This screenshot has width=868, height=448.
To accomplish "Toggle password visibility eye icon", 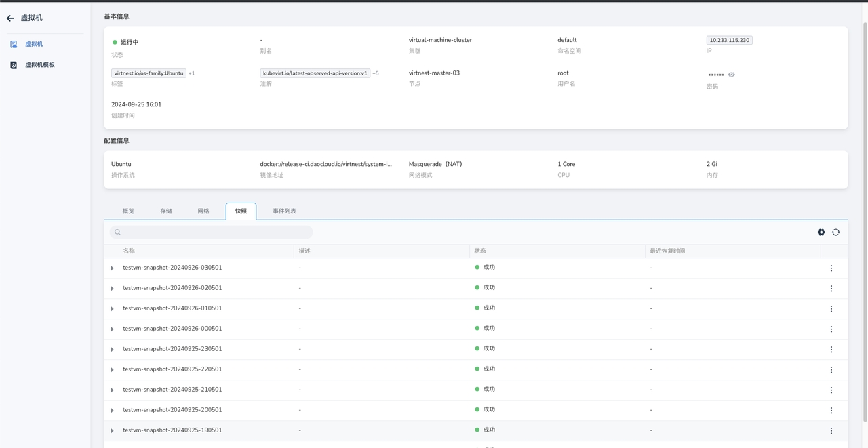I will click(x=731, y=75).
